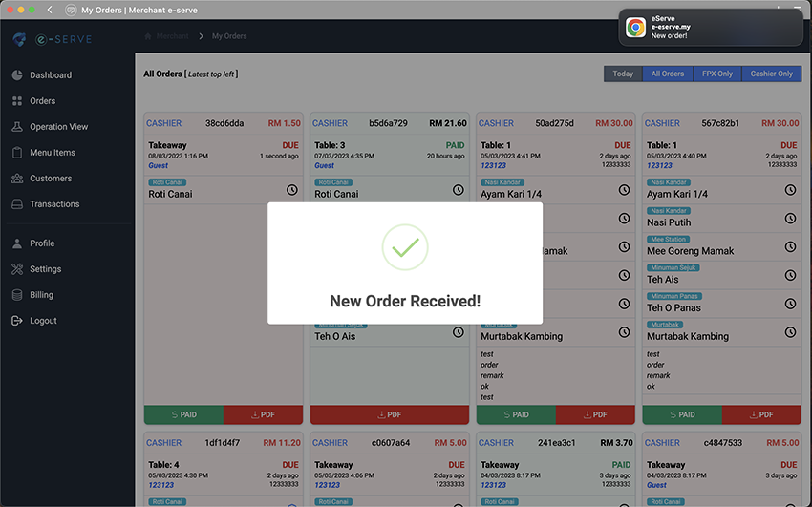Viewport: 812px width, 507px height.
Task: Download PDF for order b5d6a729
Action: 390,415
